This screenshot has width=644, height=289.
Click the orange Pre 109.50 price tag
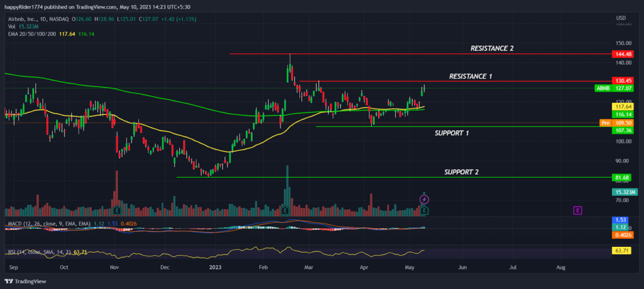616,123
